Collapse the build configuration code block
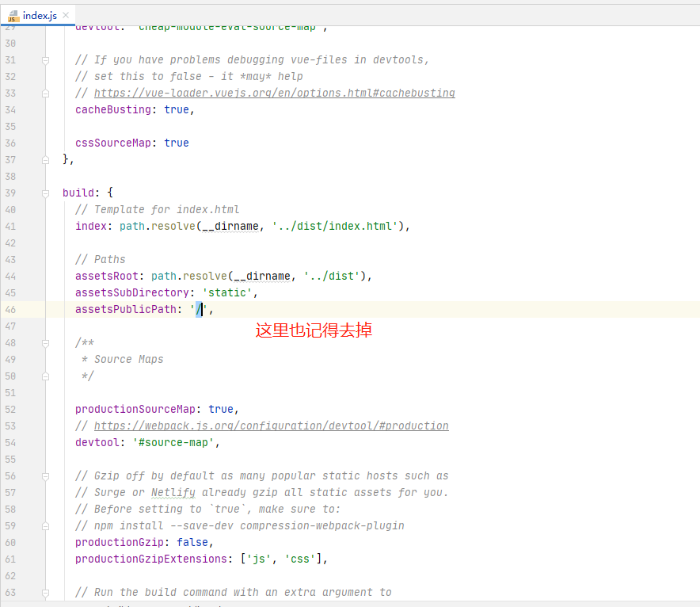 point(45,193)
